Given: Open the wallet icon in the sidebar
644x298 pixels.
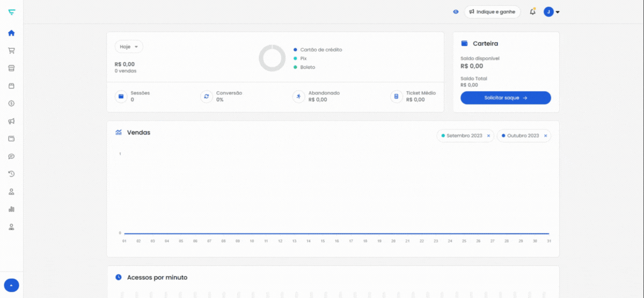Looking at the screenshot, I should (x=11, y=139).
